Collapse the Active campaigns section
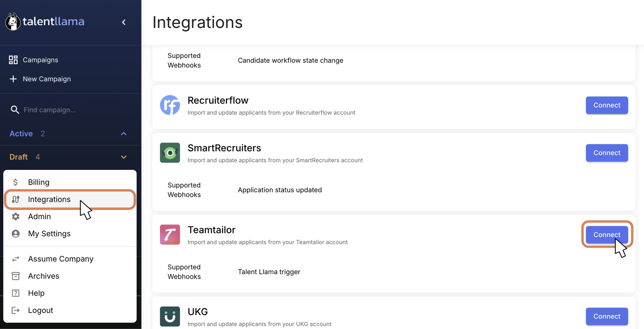The image size is (644, 329). [x=124, y=134]
